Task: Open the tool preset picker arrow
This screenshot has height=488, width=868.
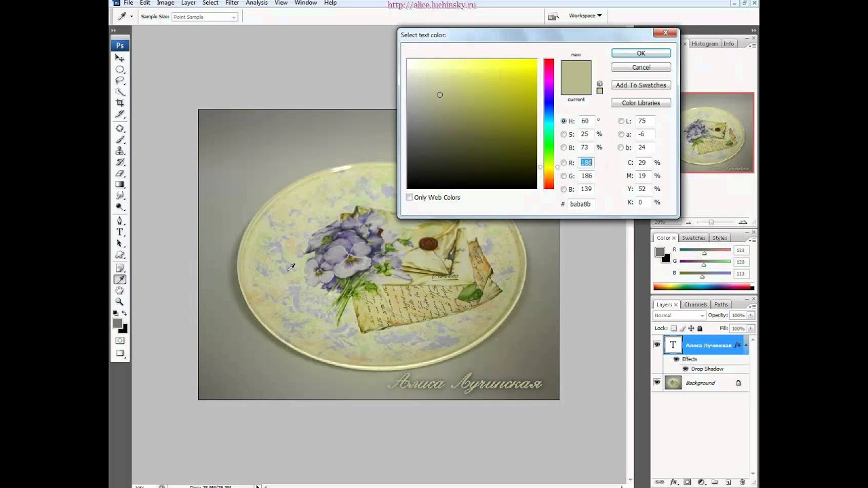Action: pyautogui.click(x=132, y=17)
